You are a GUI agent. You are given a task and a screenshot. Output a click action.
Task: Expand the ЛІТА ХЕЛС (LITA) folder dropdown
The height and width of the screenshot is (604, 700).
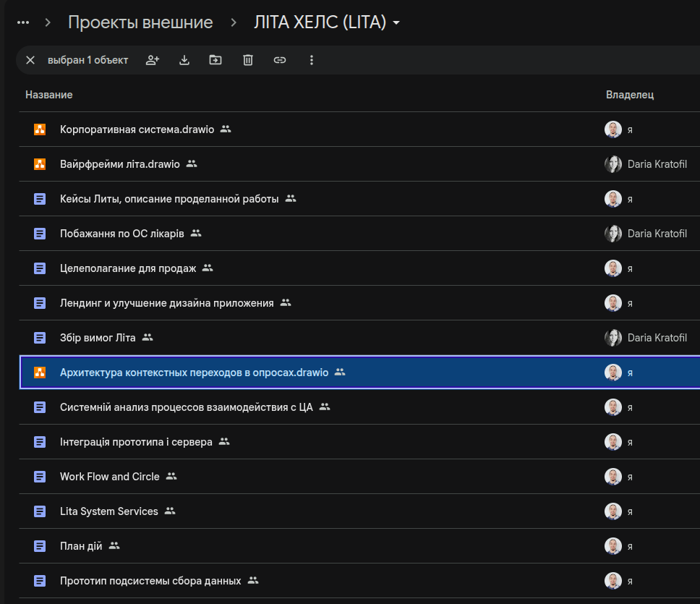(x=396, y=23)
